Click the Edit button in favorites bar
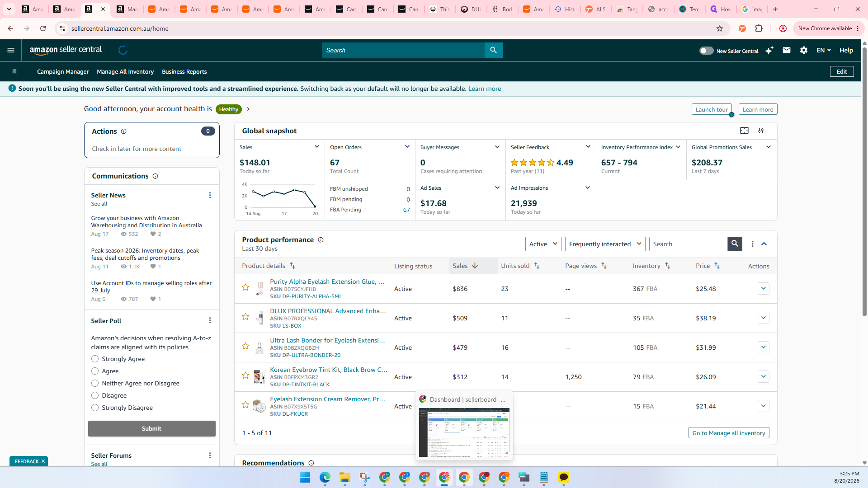Image resolution: width=868 pixels, height=488 pixels. (842, 71)
